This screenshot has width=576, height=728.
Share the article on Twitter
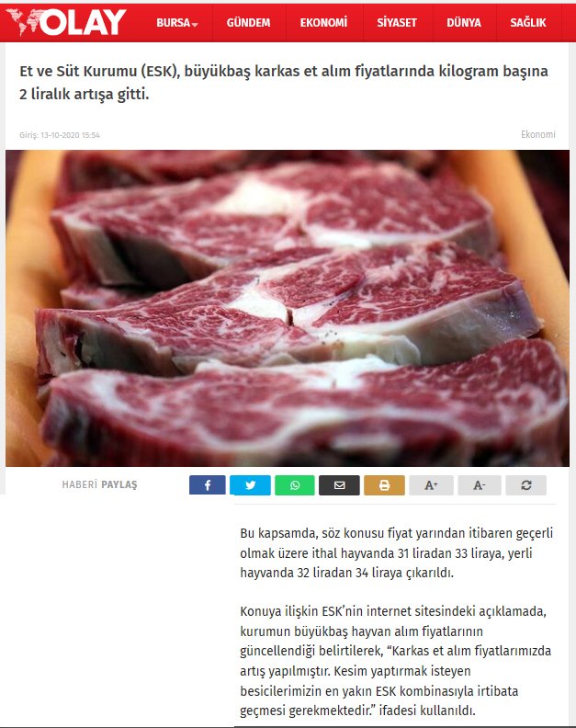(250, 485)
